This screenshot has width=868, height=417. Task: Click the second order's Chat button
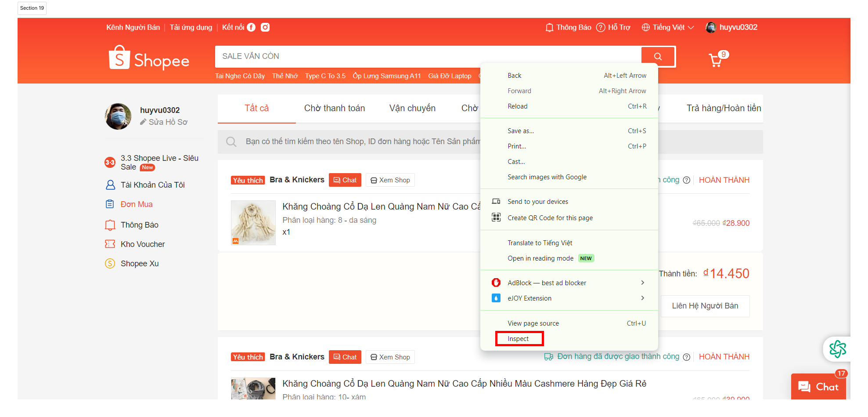[x=345, y=357]
